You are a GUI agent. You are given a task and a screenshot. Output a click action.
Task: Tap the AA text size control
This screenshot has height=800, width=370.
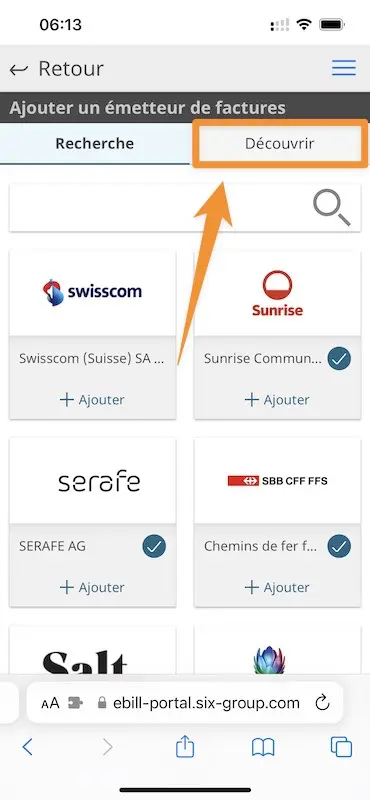click(x=51, y=704)
